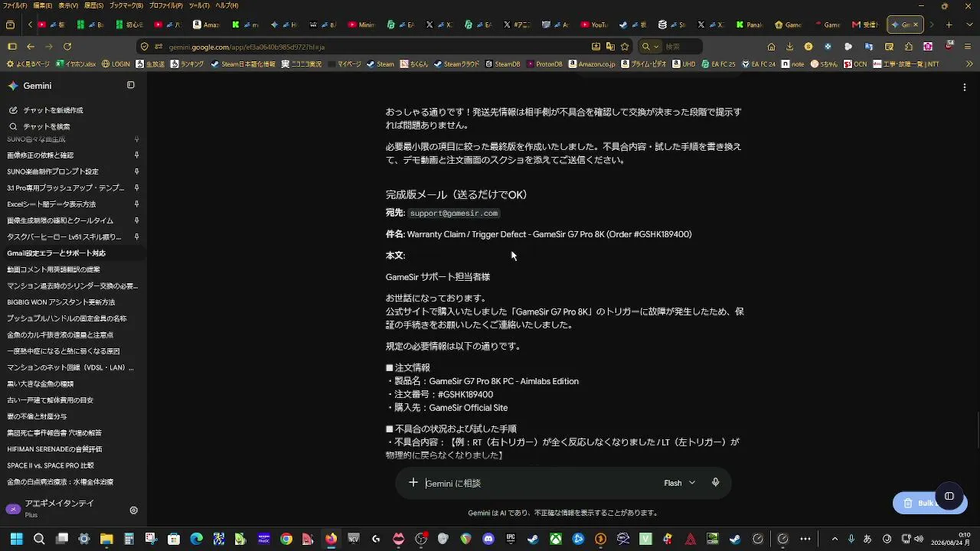Switch to the Panasonic browser tab
980x551 pixels.
click(750, 24)
